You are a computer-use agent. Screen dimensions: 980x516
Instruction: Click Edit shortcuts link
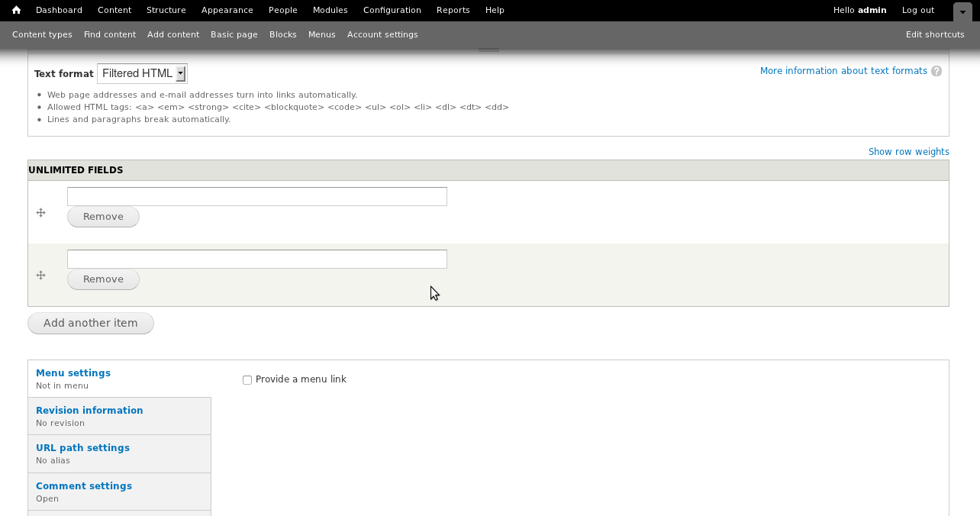[935, 34]
